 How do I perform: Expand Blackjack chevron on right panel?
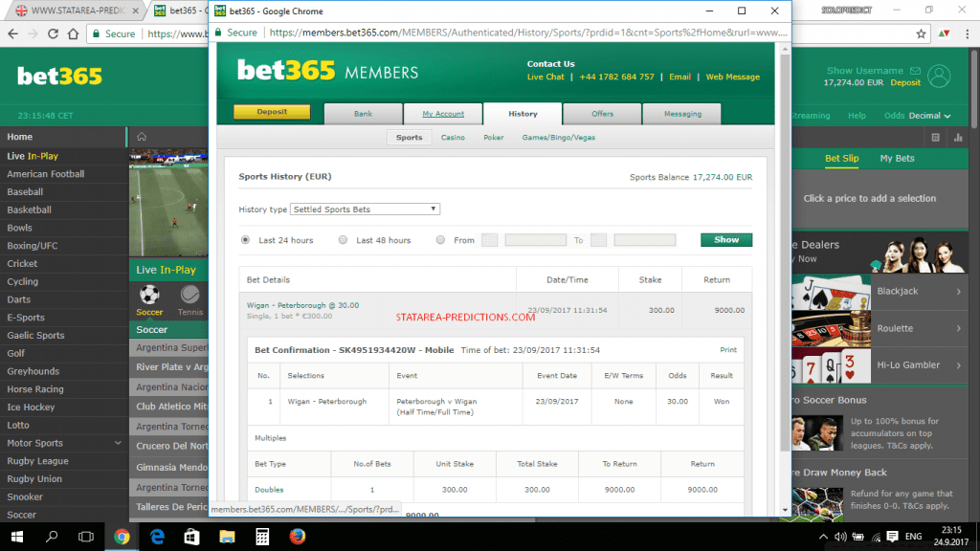click(959, 291)
